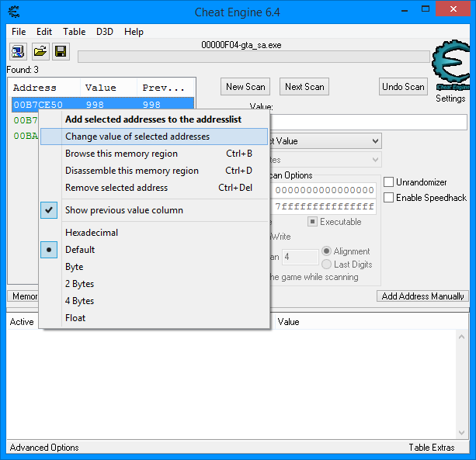476x460 pixels.
Task: Open the File menu
Action: click(x=19, y=32)
